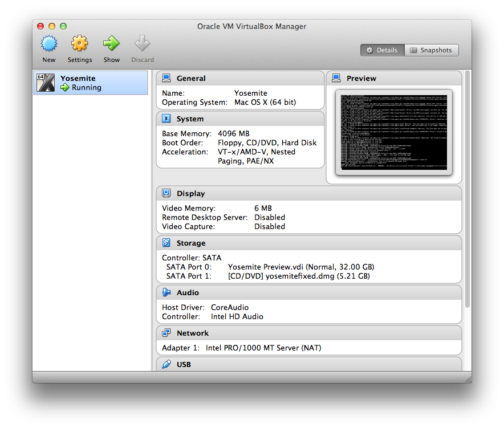
Task: Collapse the Storage section header
Action: click(x=308, y=243)
